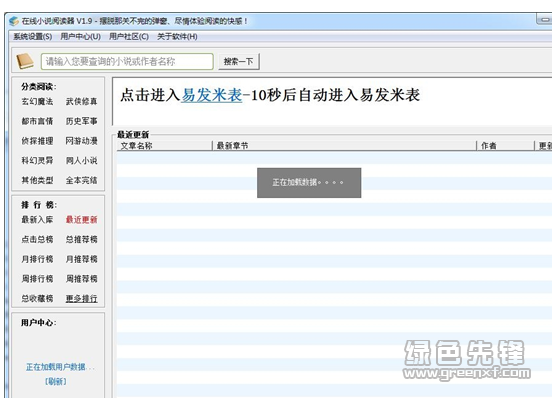Open the 月推荐榜 ranking
The height and width of the screenshot is (398, 552).
pyautogui.click(x=81, y=259)
